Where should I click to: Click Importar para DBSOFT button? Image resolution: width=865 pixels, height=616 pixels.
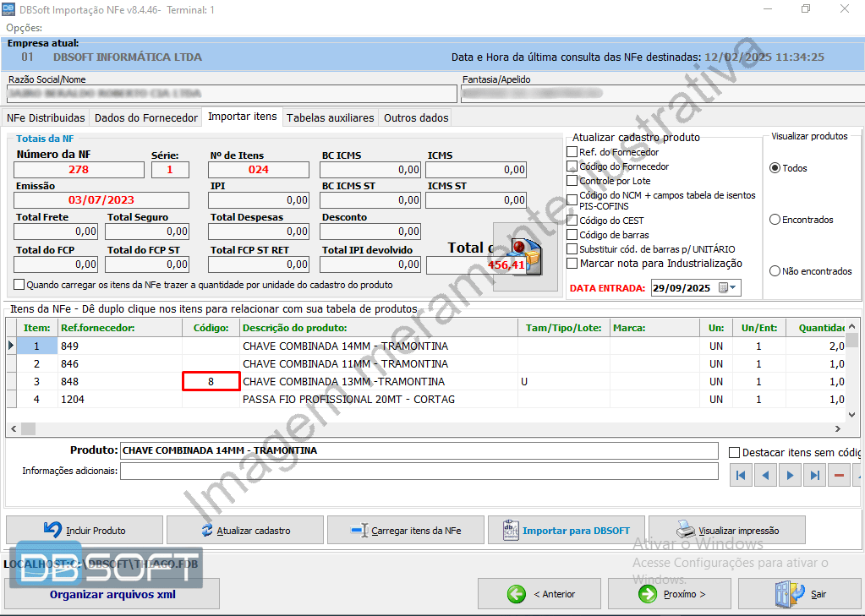(x=566, y=531)
